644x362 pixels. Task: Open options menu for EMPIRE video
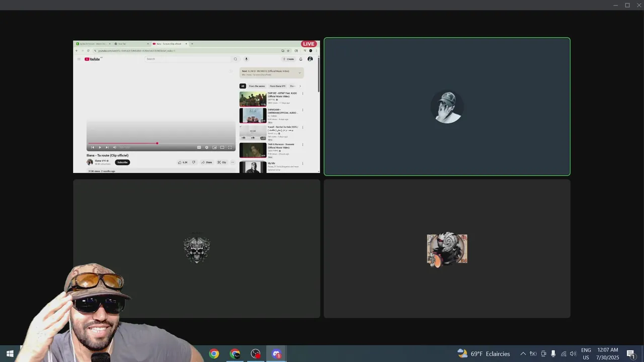pyautogui.click(x=302, y=94)
